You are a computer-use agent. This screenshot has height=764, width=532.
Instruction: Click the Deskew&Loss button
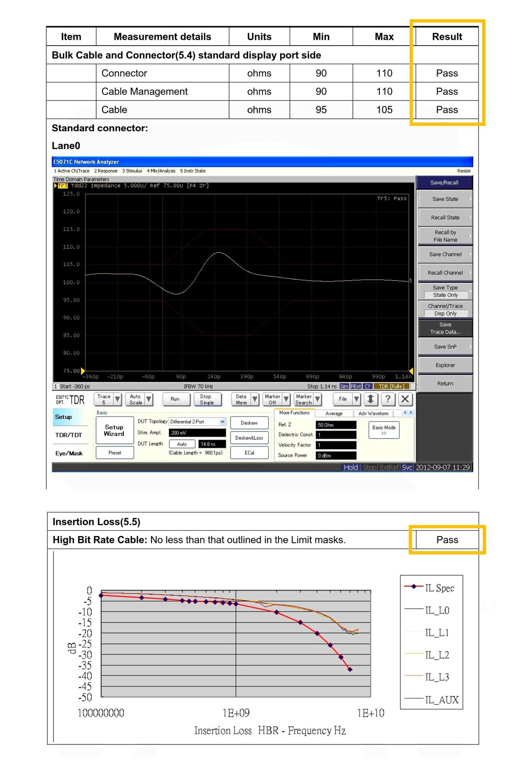coord(249,438)
